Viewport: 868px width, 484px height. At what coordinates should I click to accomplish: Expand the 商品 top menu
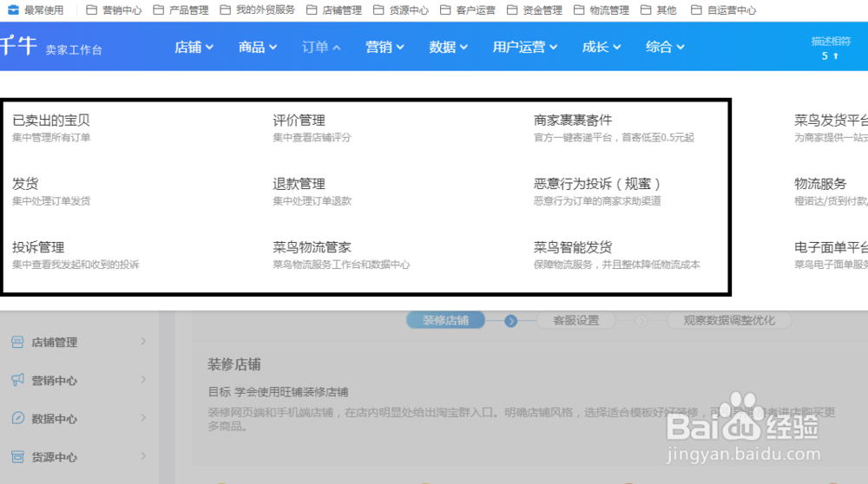click(258, 47)
